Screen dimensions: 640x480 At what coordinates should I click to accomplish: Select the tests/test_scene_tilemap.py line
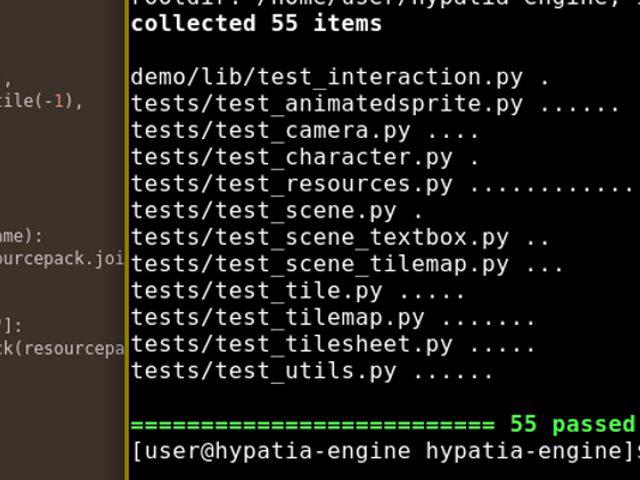[320, 265]
